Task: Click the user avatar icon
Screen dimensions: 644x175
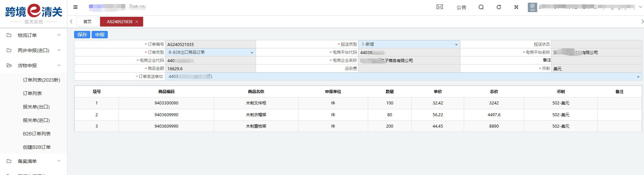Action: pyautogui.click(x=532, y=7)
